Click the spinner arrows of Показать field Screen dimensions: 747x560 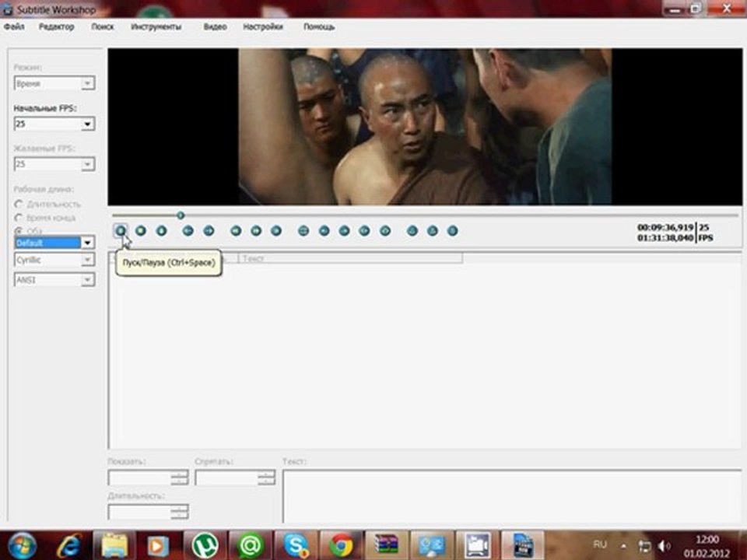[179, 478]
